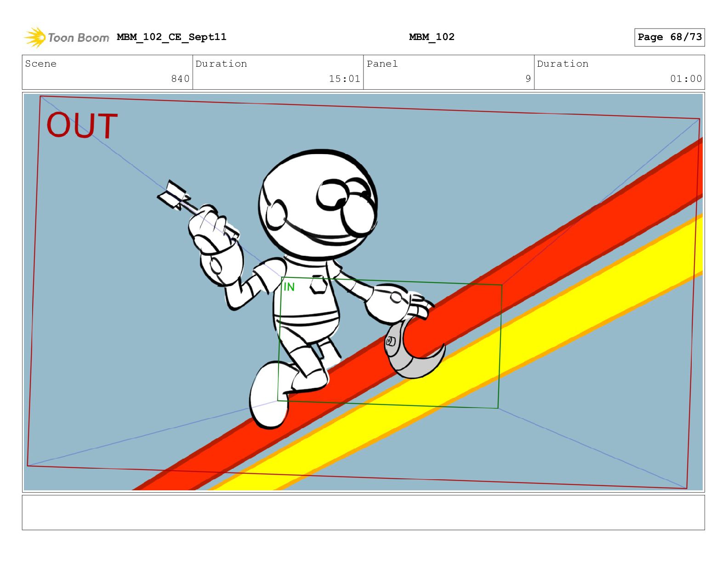The width and height of the screenshot is (728, 563).
Task: Click the red OUT camera label
Action: (x=82, y=126)
